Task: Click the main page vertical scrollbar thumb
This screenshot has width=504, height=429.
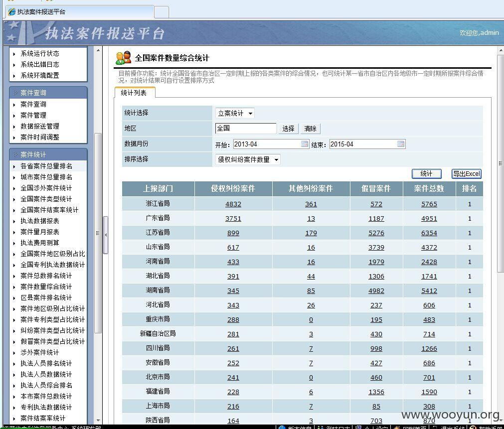Action: [501, 164]
